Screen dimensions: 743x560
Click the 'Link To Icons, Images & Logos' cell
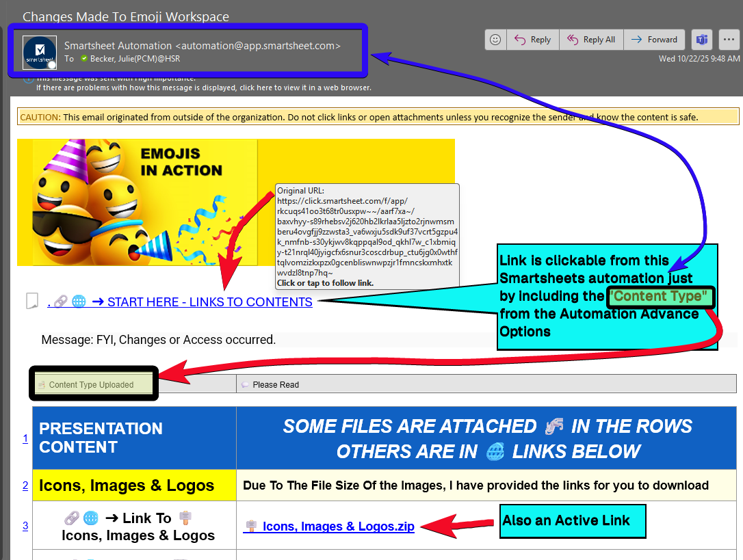click(135, 526)
